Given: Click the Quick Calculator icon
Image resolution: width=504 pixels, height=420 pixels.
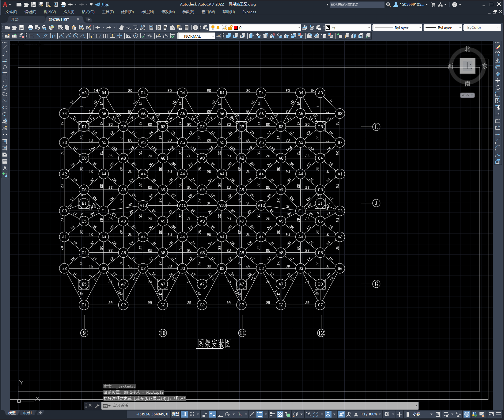Looking at the screenshot, I should click(x=187, y=28).
